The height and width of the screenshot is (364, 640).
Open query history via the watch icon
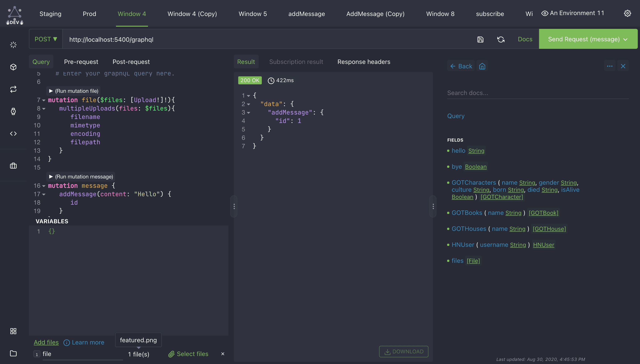click(13, 111)
